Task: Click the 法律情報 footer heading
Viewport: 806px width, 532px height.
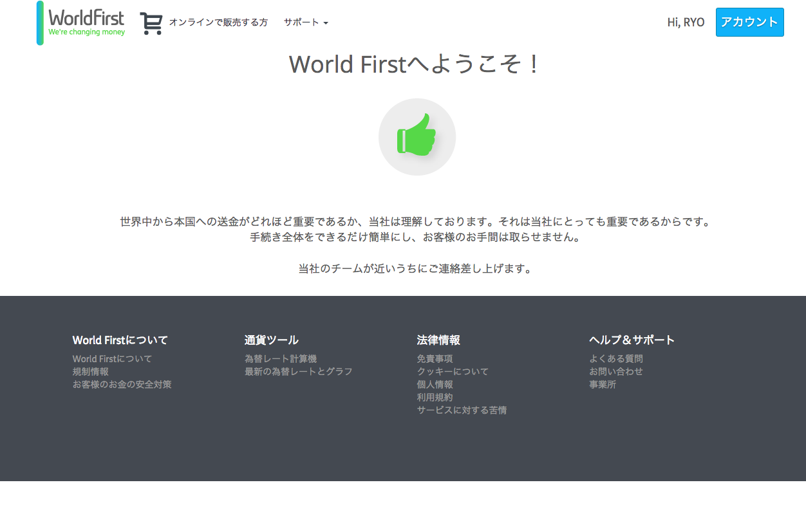Action: pyautogui.click(x=438, y=340)
